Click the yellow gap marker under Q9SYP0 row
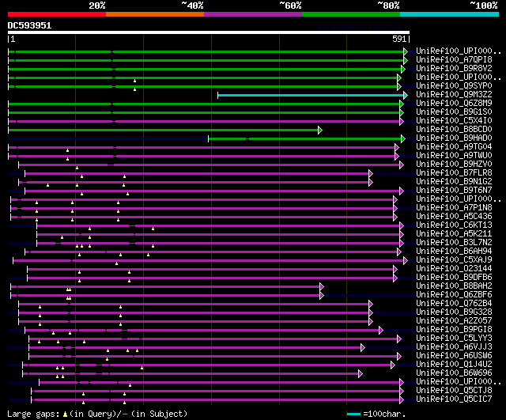The width and height of the screenshot is (506, 420). click(x=135, y=89)
